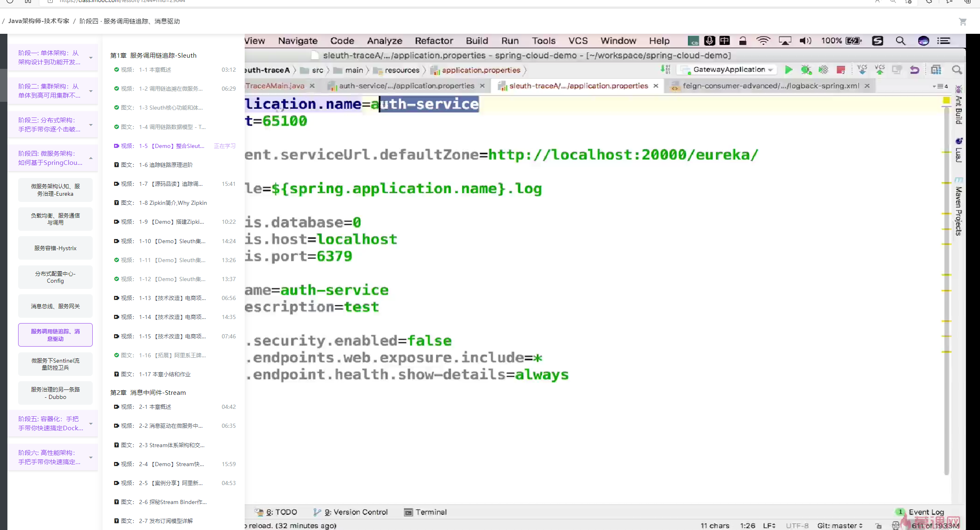Click the Git: master branch widget
The width and height of the screenshot is (980, 530).
(839, 525)
